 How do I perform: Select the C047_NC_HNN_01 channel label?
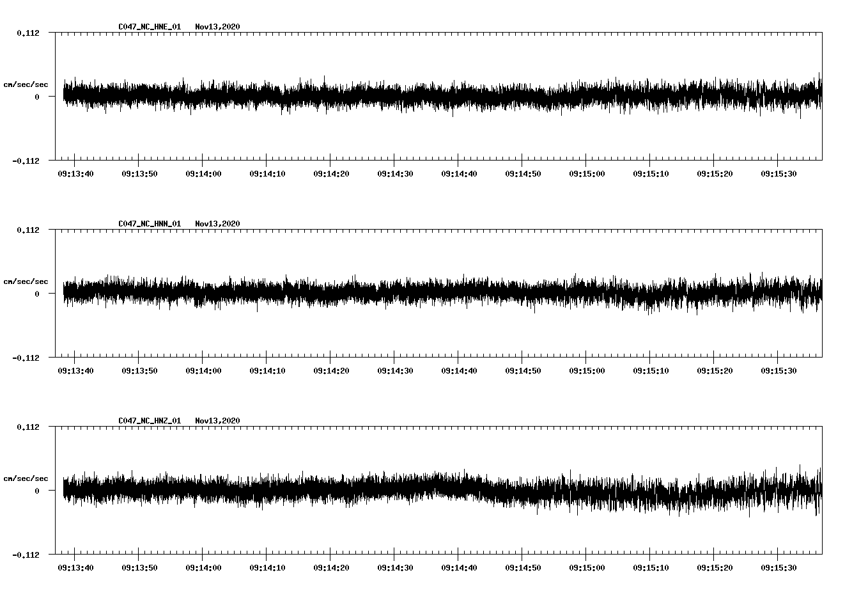[148, 224]
